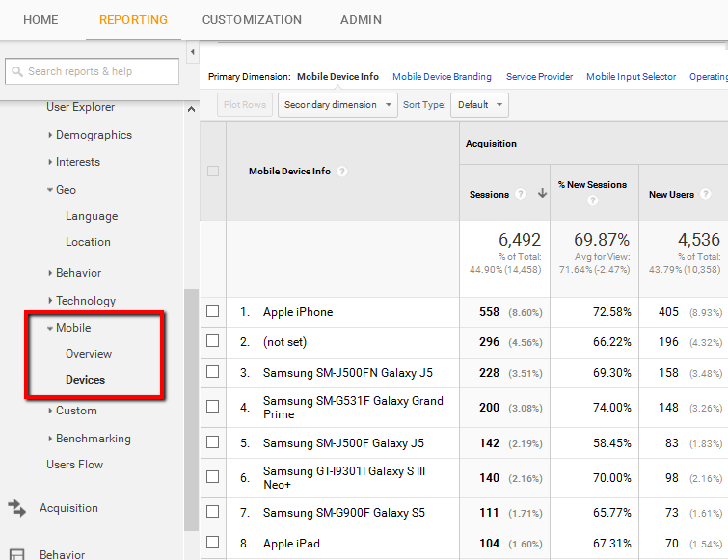Check the Samsung SM-J500FN Galaxy J5 checkbox
Viewport: 728px width, 560px height.
[x=213, y=372]
